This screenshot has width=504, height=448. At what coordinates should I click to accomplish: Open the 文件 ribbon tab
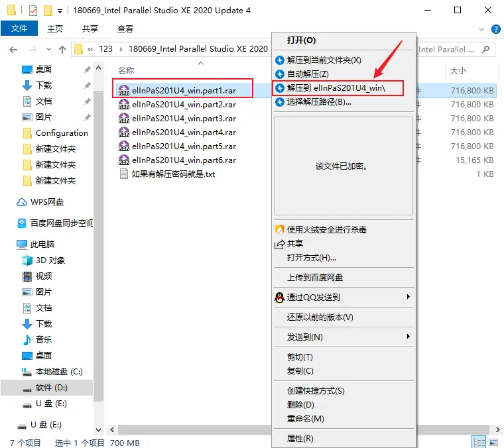pos(19,28)
